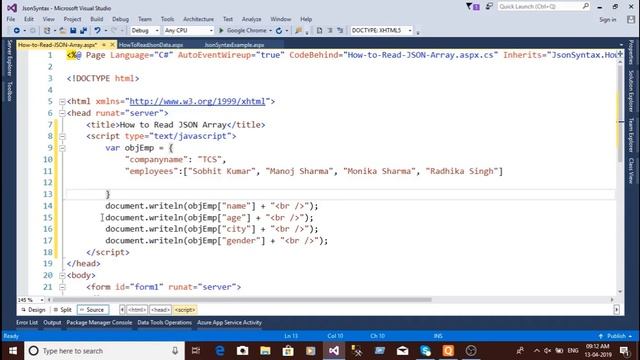Click the Save icon in toolbar
The width and height of the screenshot is (640, 360).
pos(73,31)
